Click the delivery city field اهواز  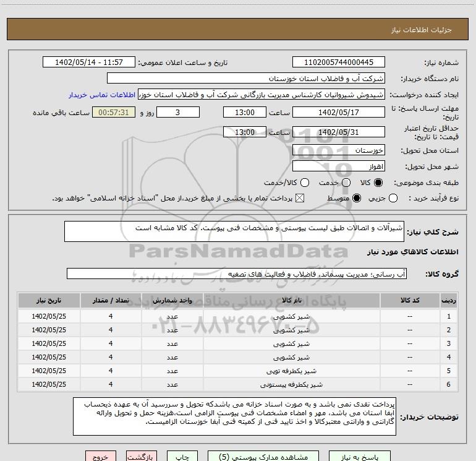(339, 166)
